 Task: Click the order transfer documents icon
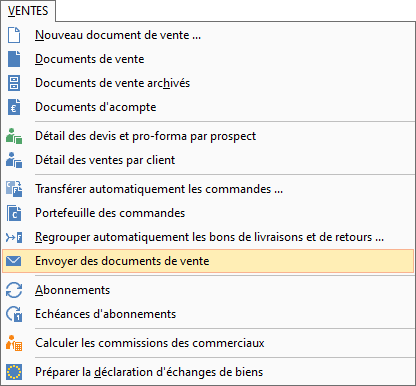tap(14, 189)
